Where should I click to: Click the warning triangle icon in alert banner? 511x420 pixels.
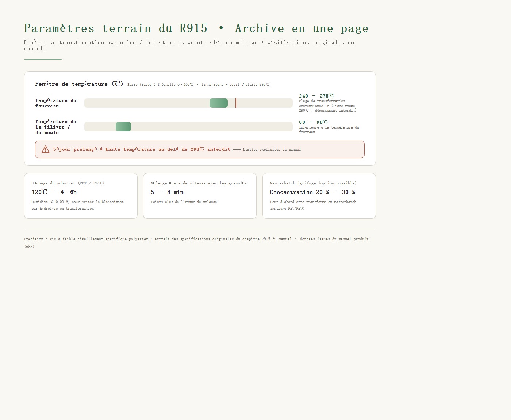point(46,149)
